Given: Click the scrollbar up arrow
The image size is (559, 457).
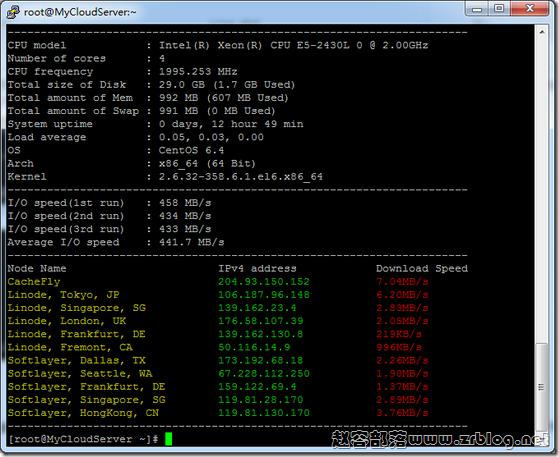Looking at the screenshot, I should 542,32.
